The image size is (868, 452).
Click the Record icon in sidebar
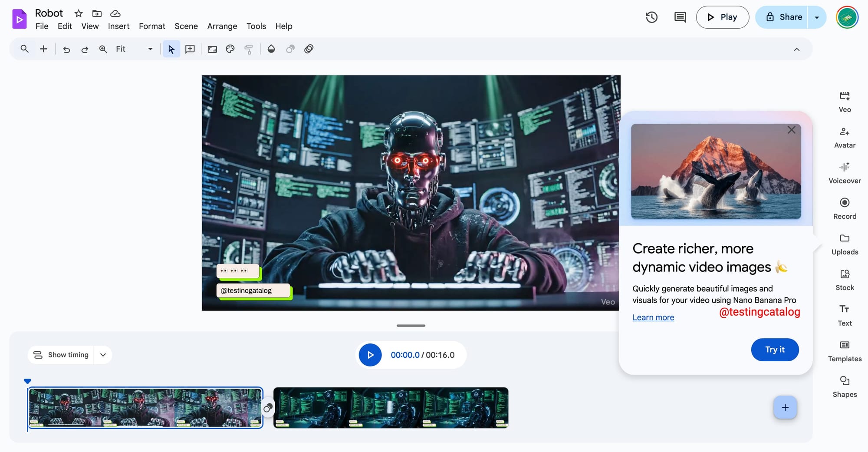click(844, 203)
